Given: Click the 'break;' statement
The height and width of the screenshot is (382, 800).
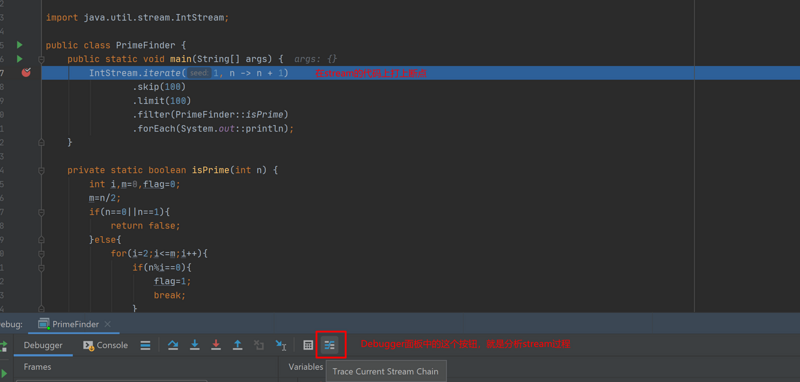Looking at the screenshot, I should click(170, 295).
